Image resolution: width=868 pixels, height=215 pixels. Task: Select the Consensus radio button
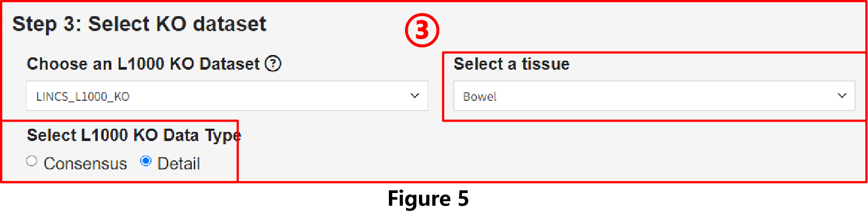(32, 161)
